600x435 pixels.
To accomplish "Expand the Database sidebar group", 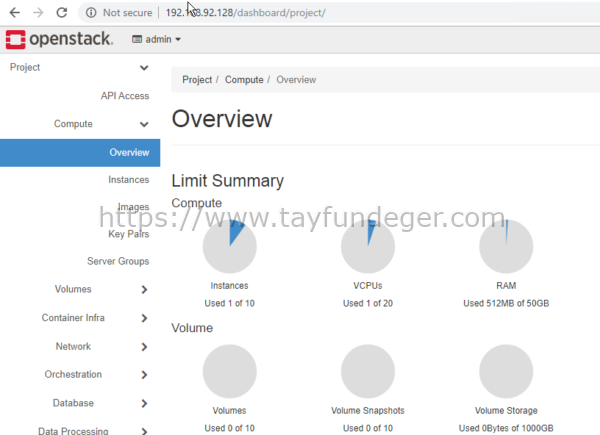I will pyautogui.click(x=144, y=403).
